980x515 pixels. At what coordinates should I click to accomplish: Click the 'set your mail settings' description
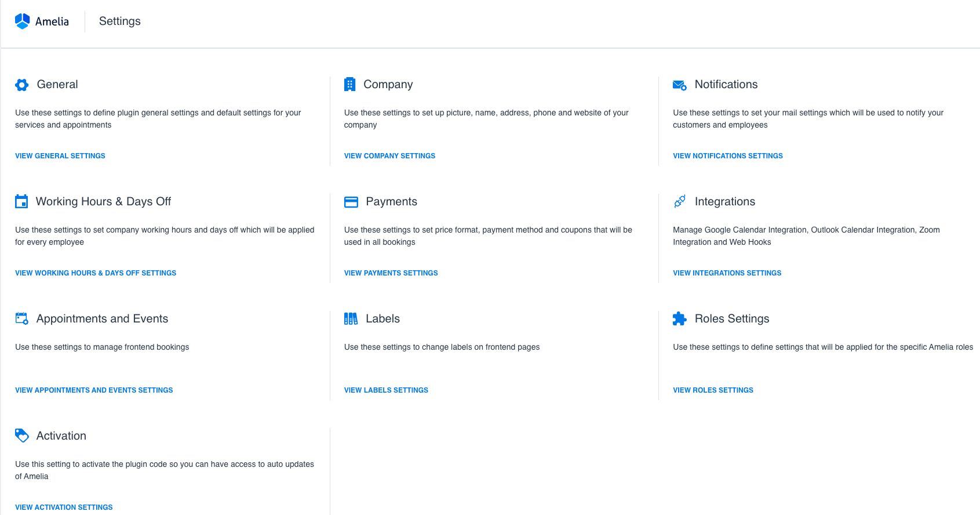808,119
